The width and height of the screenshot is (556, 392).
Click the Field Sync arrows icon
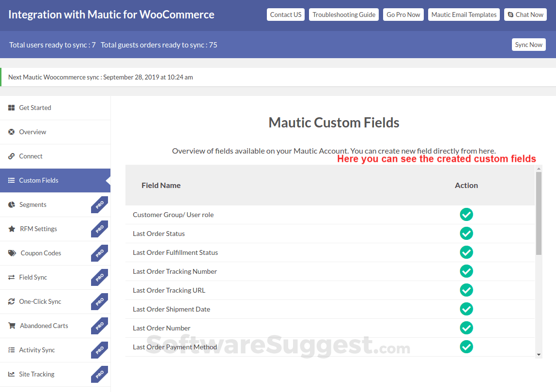11,277
